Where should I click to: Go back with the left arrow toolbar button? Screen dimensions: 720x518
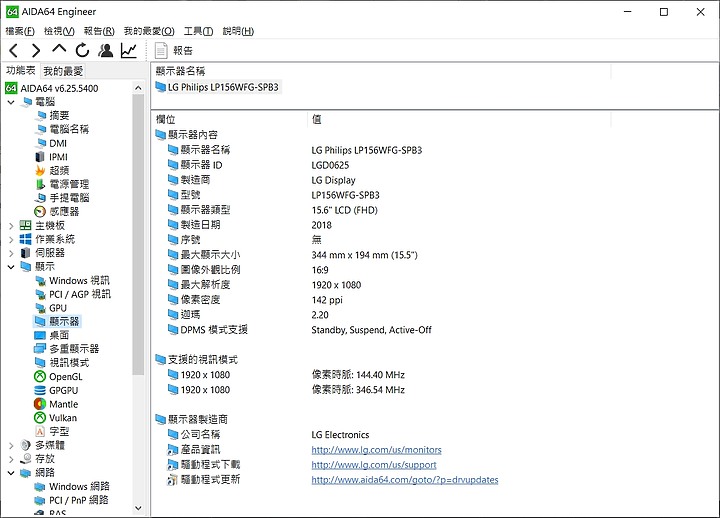click(x=14, y=51)
